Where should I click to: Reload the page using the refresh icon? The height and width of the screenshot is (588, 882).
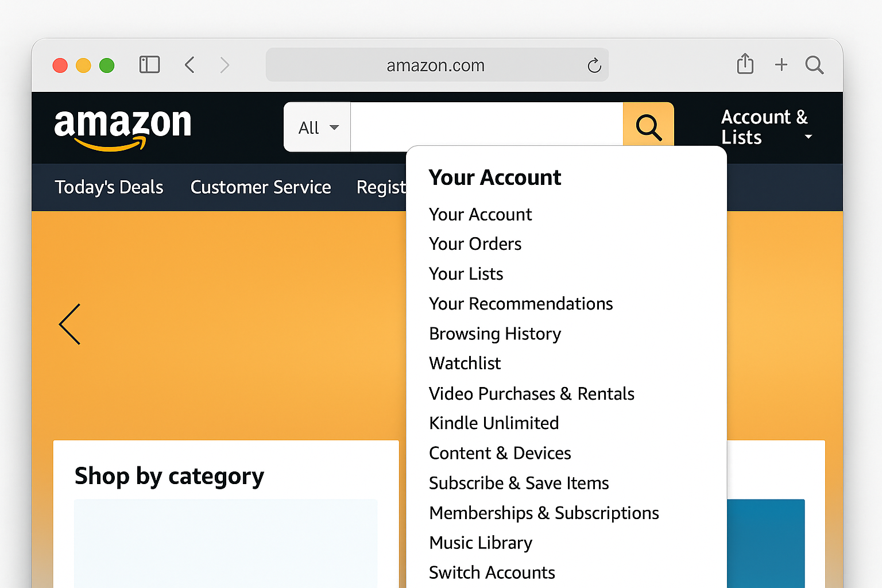click(x=594, y=65)
